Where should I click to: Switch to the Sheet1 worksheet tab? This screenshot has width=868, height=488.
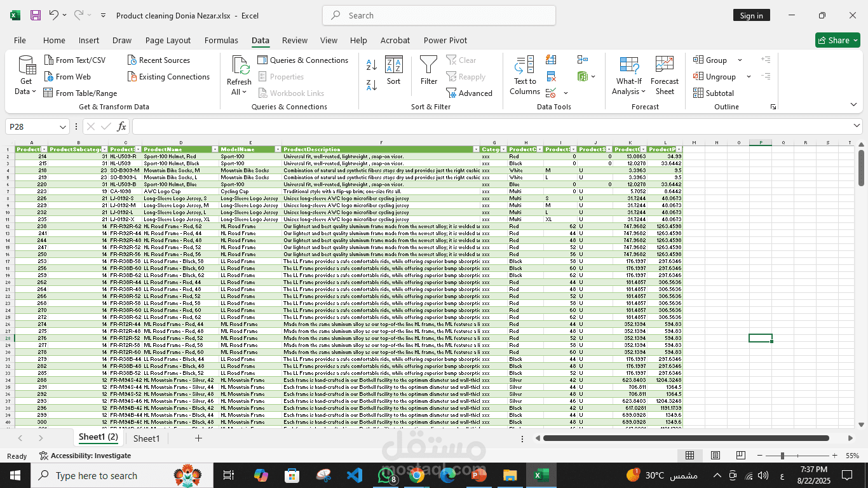146,438
